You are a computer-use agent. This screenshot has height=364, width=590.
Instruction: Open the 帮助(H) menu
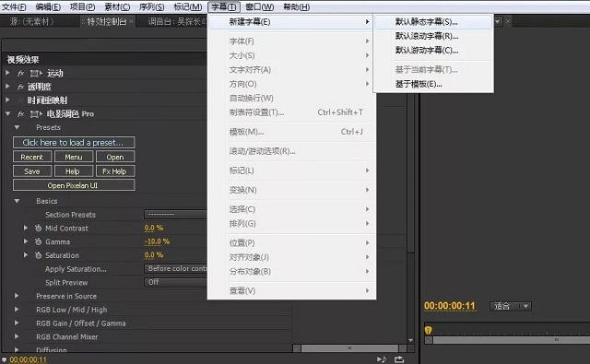point(297,6)
